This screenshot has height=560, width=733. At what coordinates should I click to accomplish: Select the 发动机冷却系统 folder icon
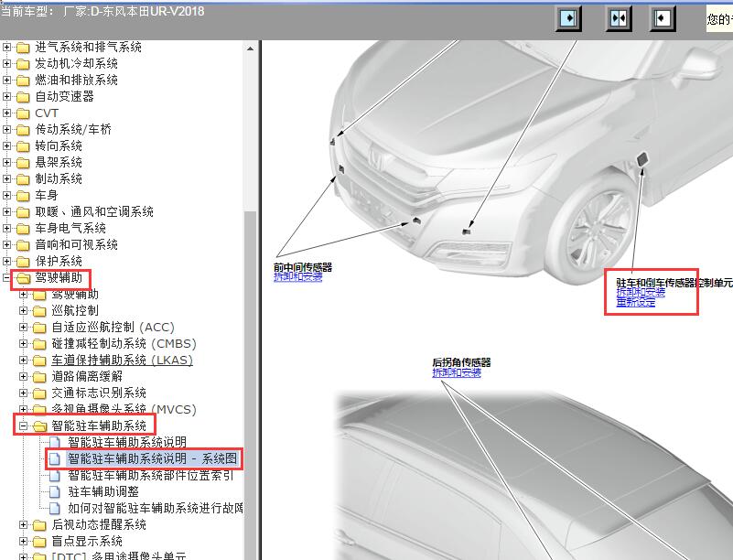pos(23,64)
